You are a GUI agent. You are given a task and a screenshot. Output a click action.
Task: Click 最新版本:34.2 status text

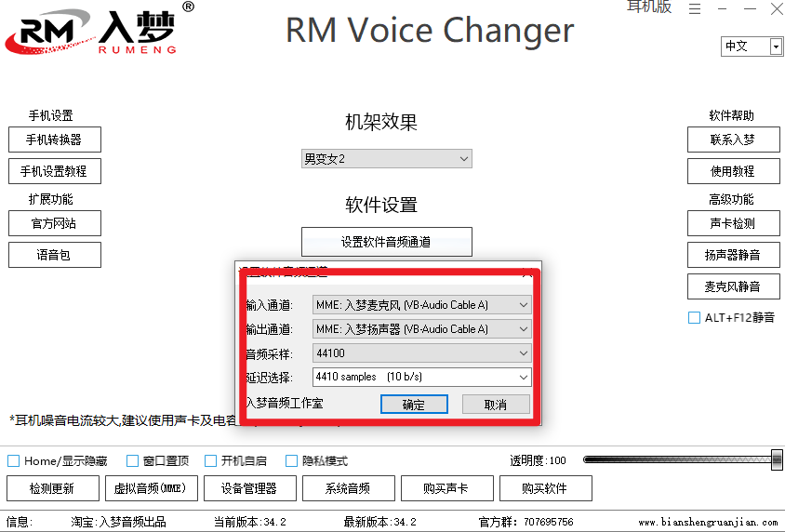[380, 522]
